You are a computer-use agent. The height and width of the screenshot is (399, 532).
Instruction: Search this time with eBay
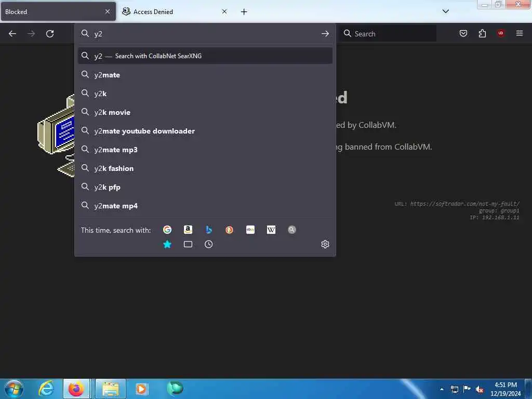point(250,230)
